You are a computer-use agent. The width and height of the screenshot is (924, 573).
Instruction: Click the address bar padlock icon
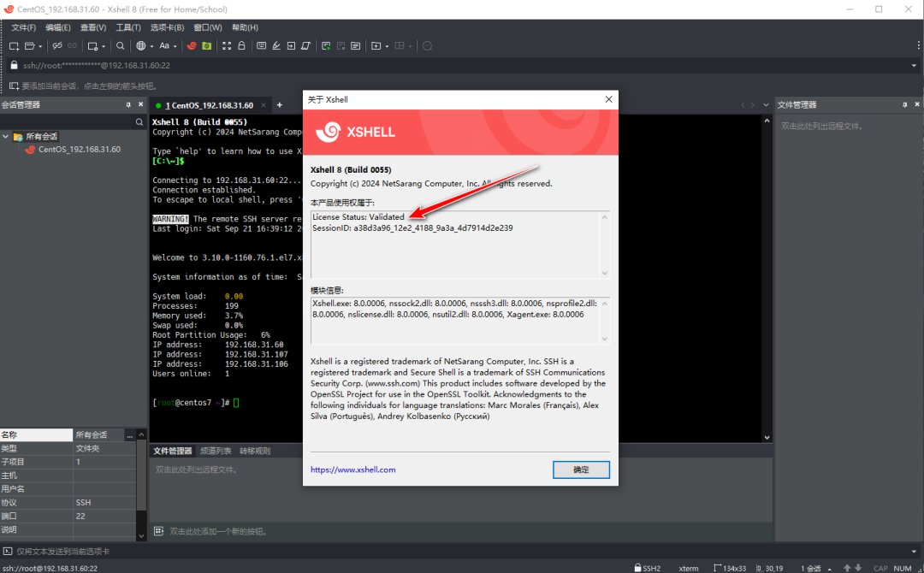tap(15, 65)
